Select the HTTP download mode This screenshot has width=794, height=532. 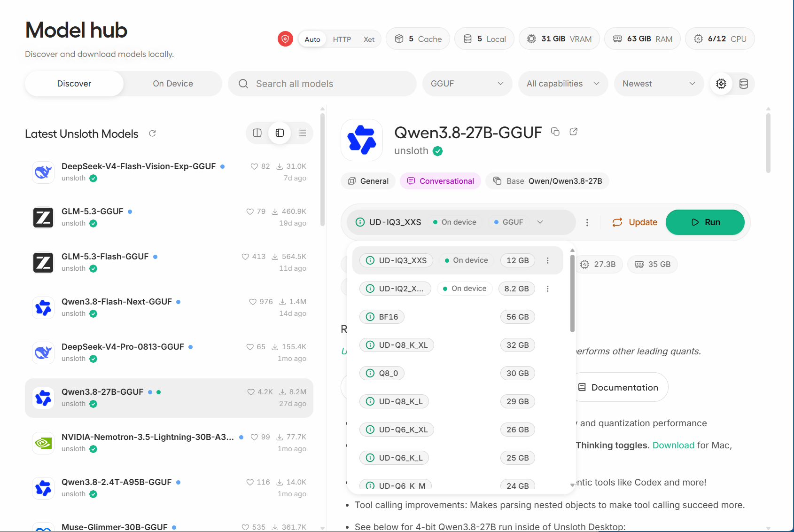(x=342, y=39)
